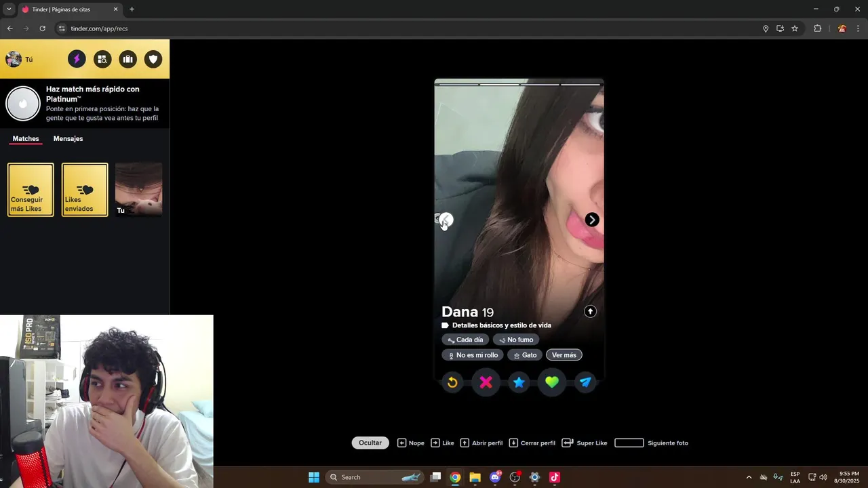Open the TikTok taskbar icon
This screenshot has width=868, height=488.
tap(554, 477)
